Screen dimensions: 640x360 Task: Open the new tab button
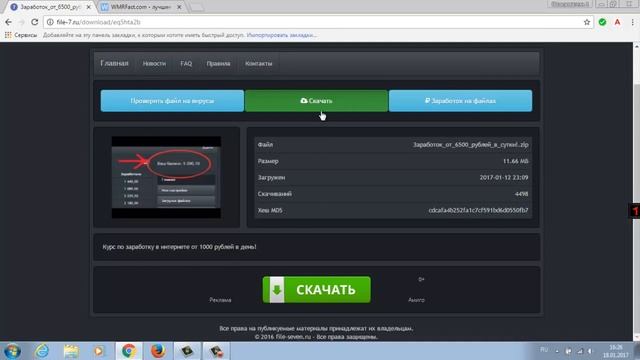(197, 7)
